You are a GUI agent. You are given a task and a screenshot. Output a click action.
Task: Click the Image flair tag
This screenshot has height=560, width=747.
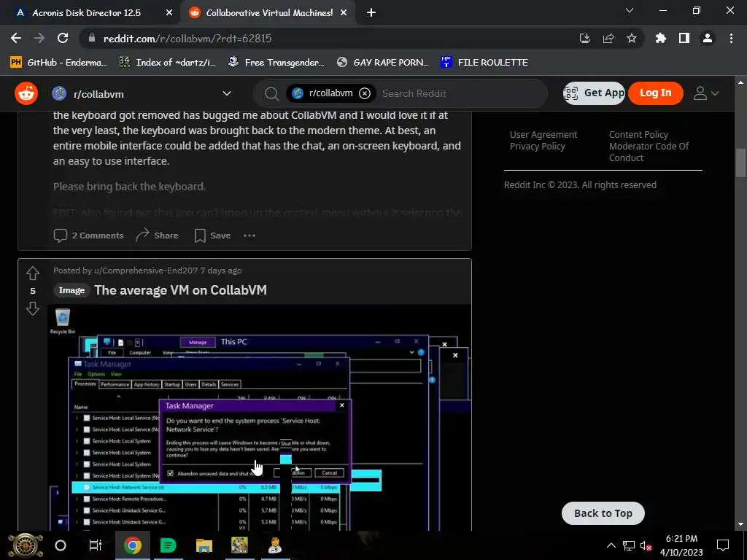[71, 290]
